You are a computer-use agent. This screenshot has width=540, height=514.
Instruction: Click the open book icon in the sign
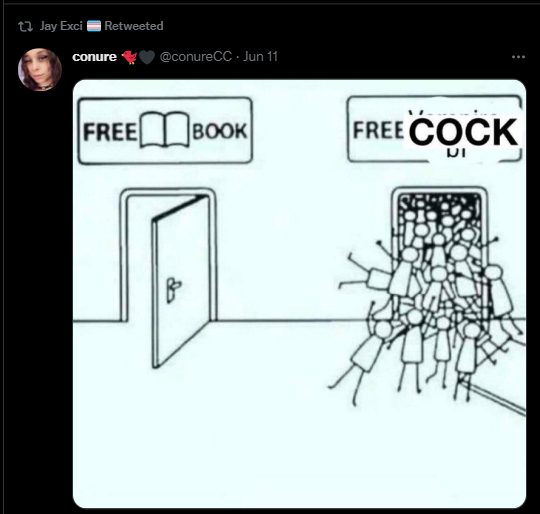(164, 129)
